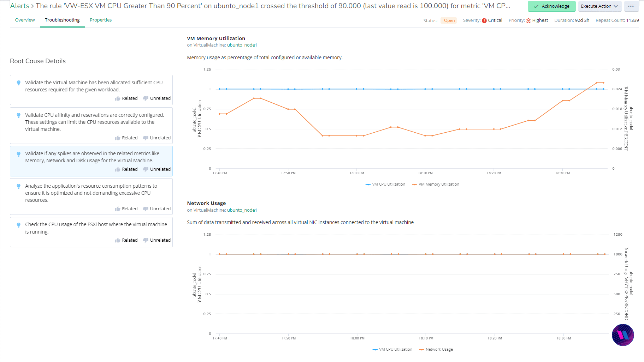Mark application consumption patterns cause as Unrelated
Viewport: 644px width, 362px height.
[x=157, y=209]
